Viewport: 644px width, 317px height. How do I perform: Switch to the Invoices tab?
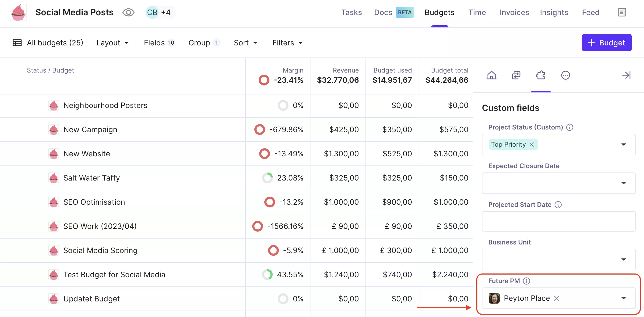pyautogui.click(x=514, y=12)
